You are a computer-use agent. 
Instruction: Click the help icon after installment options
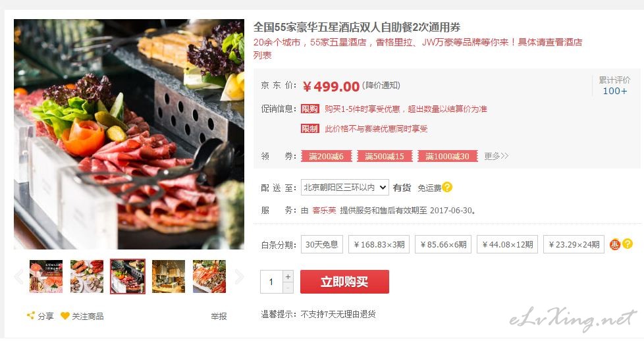click(x=628, y=244)
